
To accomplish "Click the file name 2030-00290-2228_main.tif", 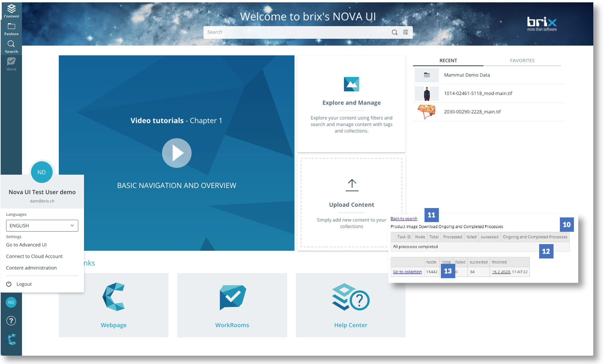I will tap(472, 112).
